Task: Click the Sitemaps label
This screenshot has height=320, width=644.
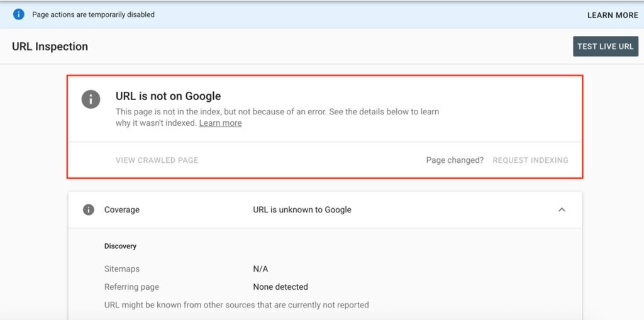Action: click(122, 269)
